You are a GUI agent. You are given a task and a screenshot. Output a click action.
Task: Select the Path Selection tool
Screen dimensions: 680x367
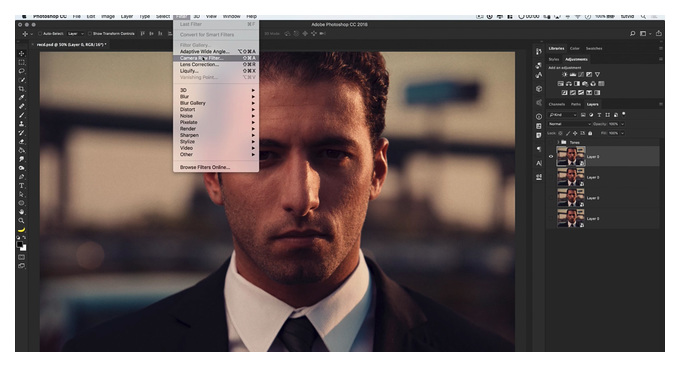pyautogui.click(x=21, y=194)
